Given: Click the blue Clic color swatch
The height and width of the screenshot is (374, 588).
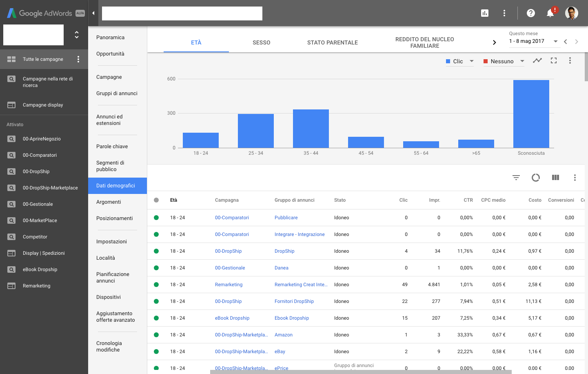Looking at the screenshot, I should (448, 61).
